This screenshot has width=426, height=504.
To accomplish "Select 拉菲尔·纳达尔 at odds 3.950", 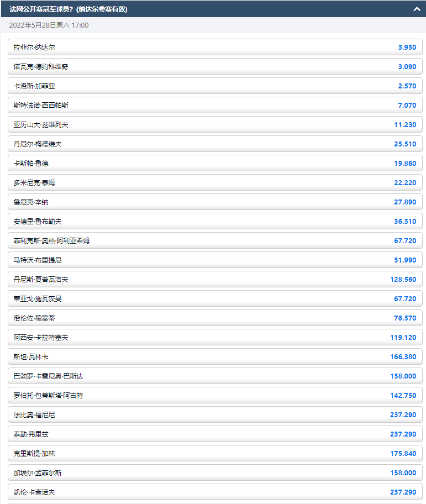I will click(215, 48).
